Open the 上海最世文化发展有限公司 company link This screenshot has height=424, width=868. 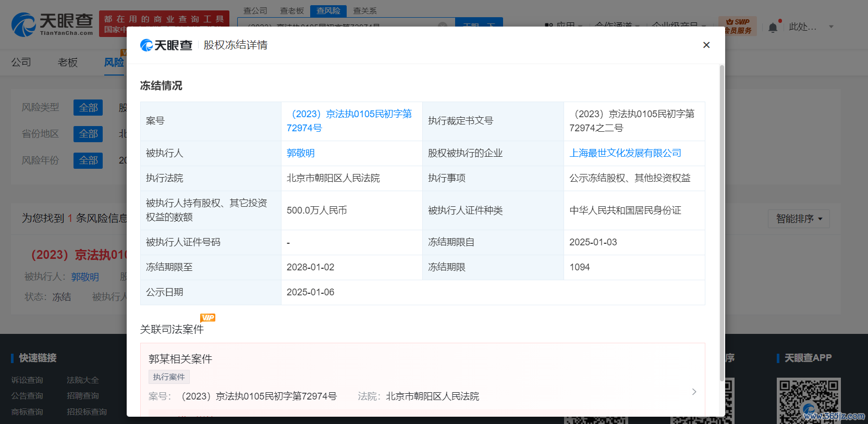click(625, 153)
